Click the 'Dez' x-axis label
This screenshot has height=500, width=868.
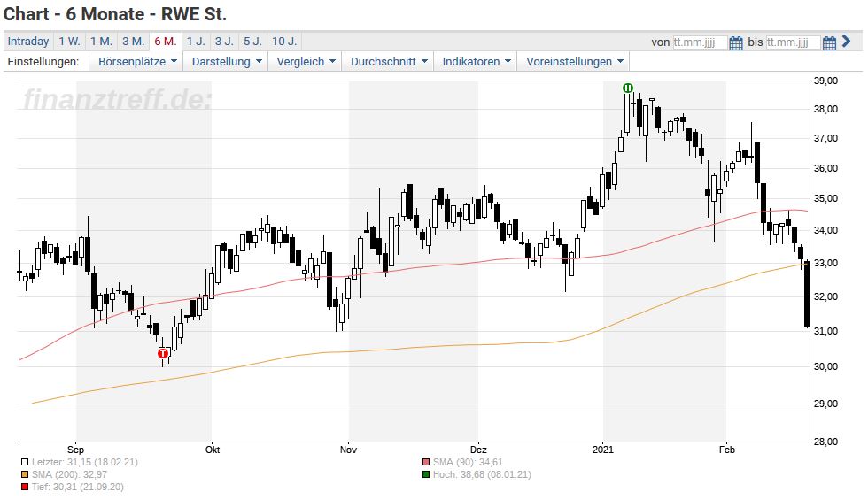(x=478, y=450)
